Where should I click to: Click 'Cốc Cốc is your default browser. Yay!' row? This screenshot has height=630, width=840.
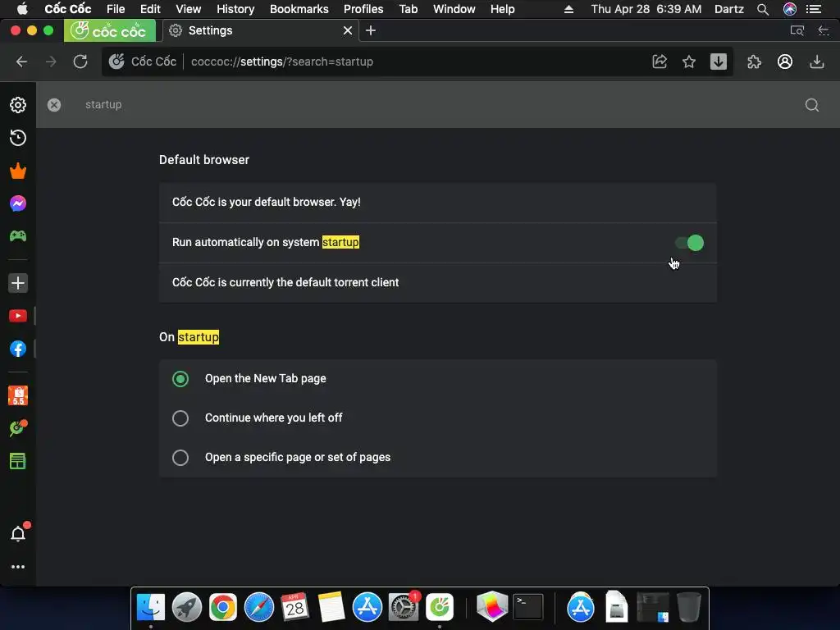(x=438, y=203)
